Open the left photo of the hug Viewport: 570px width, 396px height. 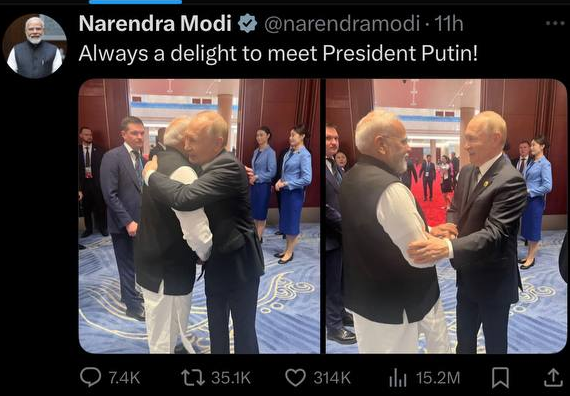199,216
